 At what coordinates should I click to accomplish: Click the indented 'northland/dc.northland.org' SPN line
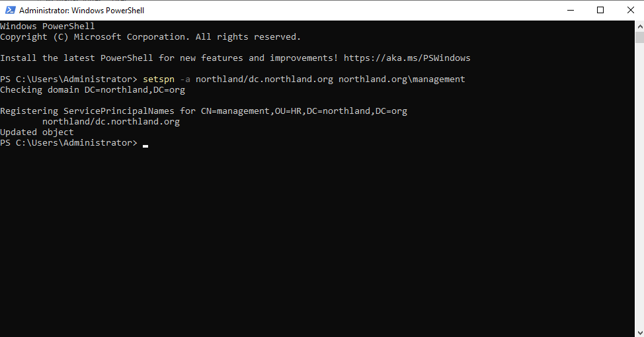(110, 122)
